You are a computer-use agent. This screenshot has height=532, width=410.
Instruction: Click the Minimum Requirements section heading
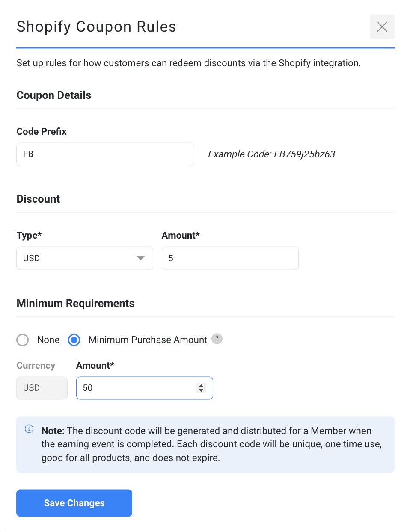pyautogui.click(x=75, y=303)
